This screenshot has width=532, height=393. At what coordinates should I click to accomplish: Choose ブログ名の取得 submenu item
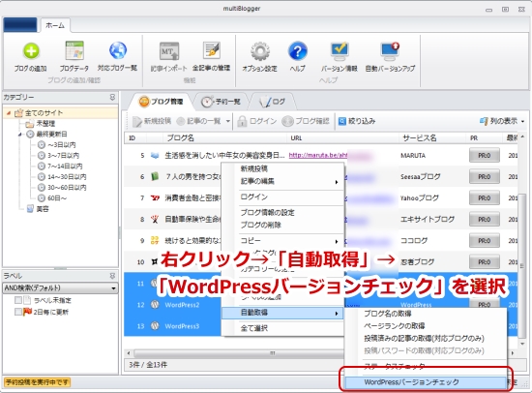click(x=426, y=314)
